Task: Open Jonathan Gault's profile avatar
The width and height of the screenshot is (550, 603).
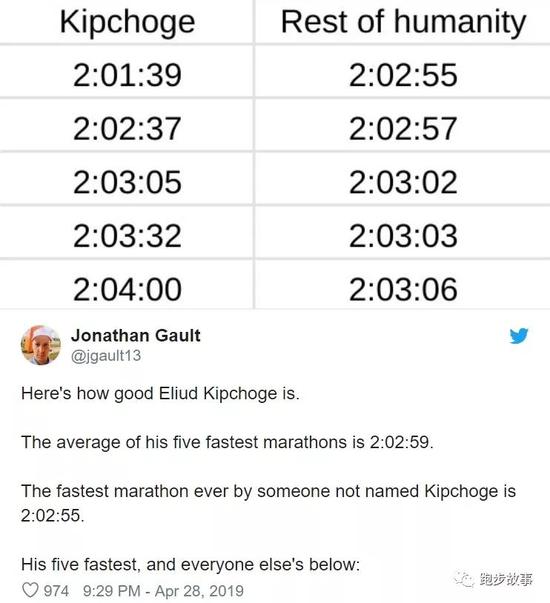Action: [41, 345]
